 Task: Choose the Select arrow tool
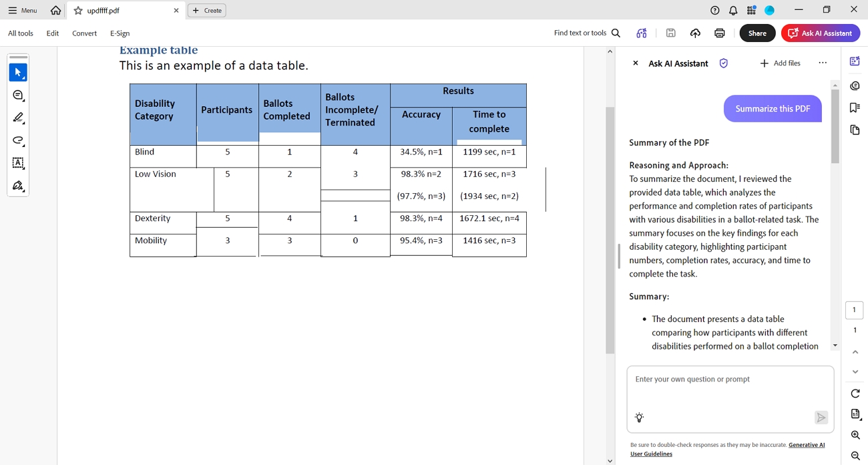coord(18,72)
